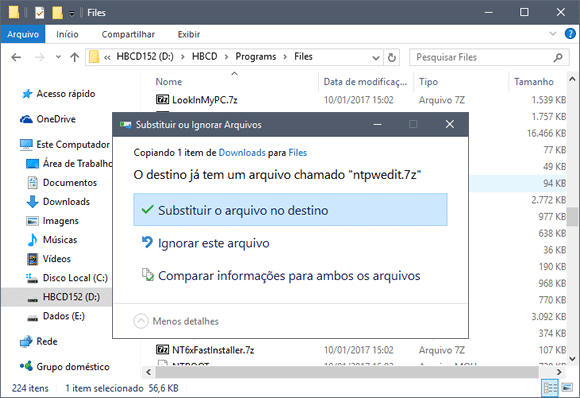
Task: Click the Properties quick access toolbar icon
Action: (x=39, y=13)
